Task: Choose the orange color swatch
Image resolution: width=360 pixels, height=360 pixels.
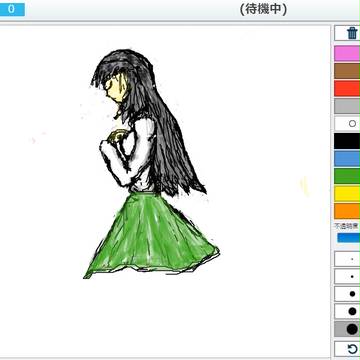Action: click(x=347, y=211)
